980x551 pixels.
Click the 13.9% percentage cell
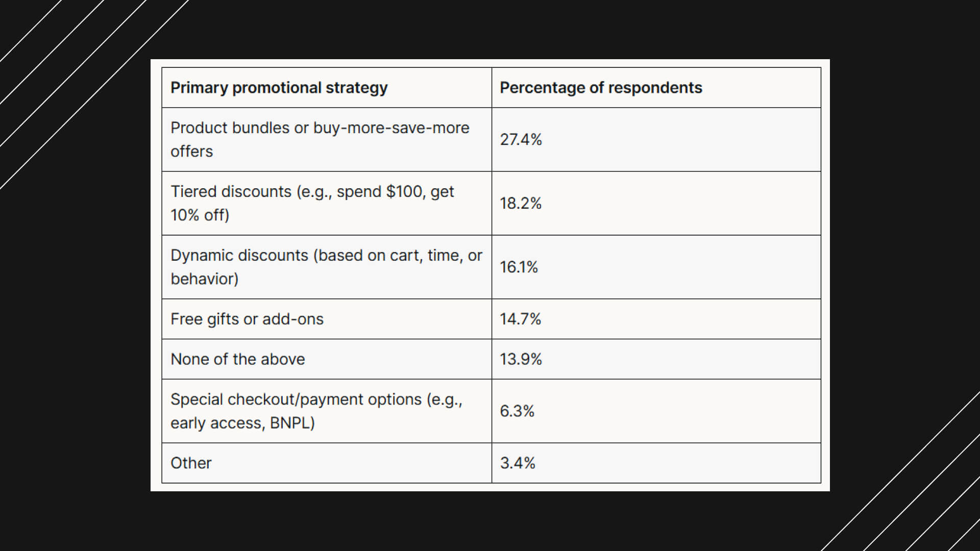tap(521, 359)
